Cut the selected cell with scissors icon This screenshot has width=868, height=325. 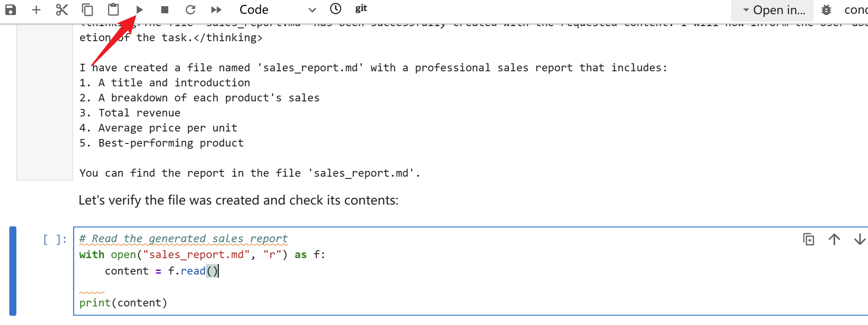[62, 9]
